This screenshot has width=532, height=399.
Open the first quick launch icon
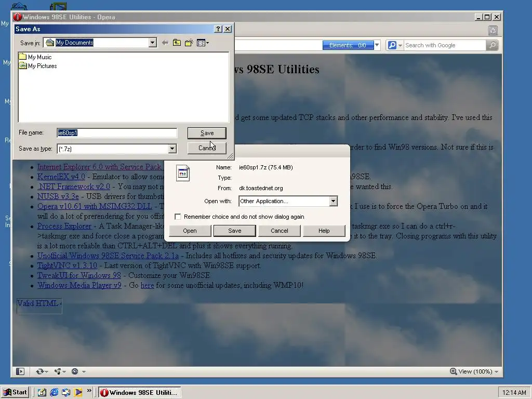point(42,393)
